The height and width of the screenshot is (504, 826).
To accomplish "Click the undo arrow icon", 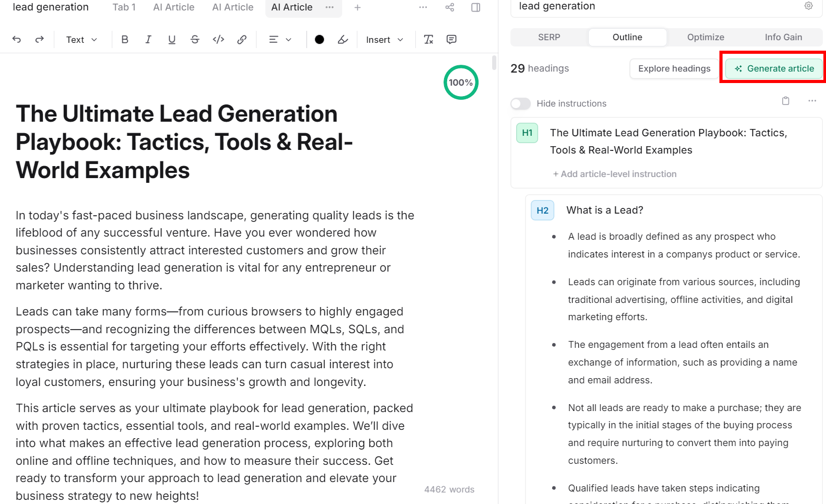I will (17, 39).
